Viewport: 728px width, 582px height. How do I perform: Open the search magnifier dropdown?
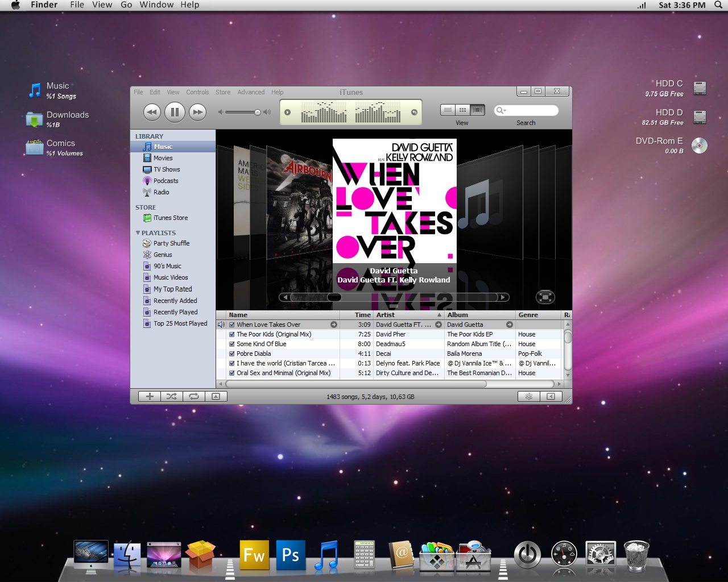tap(501, 110)
